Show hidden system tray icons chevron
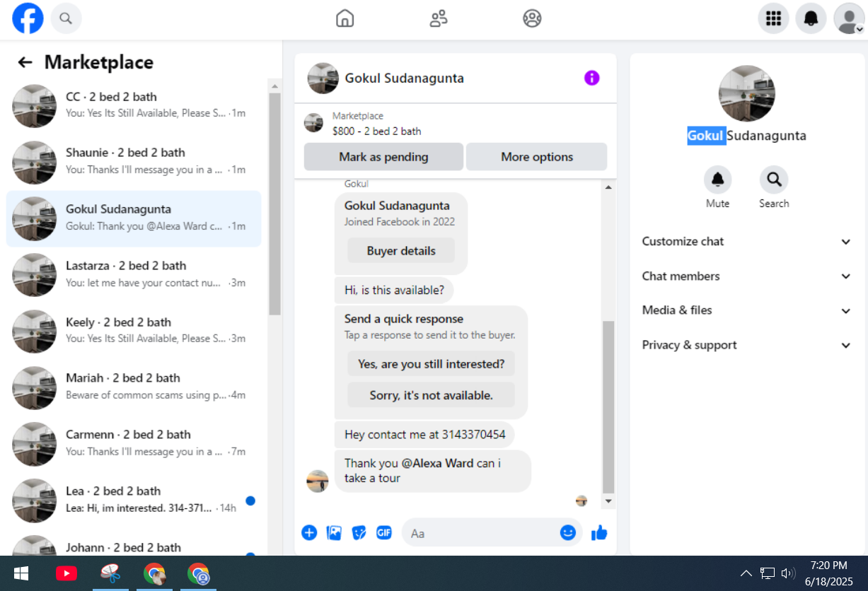The width and height of the screenshot is (868, 591). tap(746, 573)
